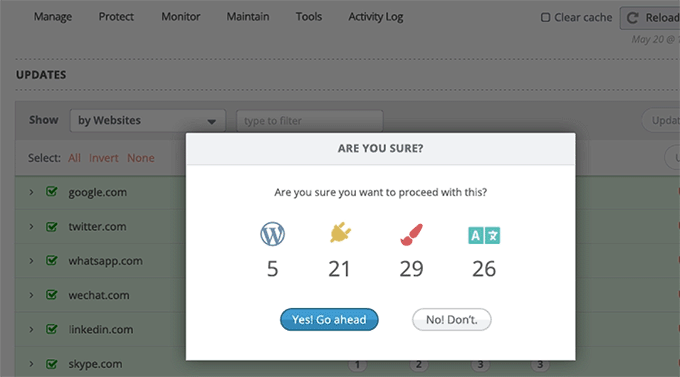Screen dimensions: 680x377
Task: Open the Manage menu
Action: pyautogui.click(x=53, y=17)
